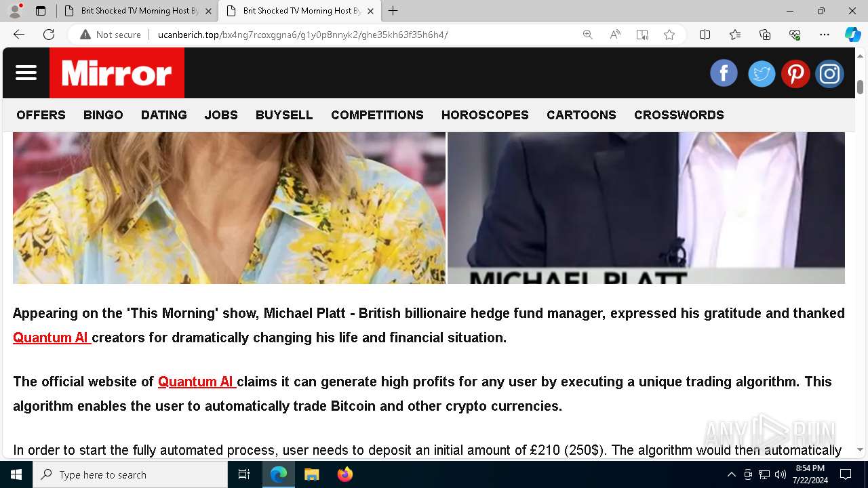This screenshot has height=488, width=868.
Task: Open the BUYSELL menu item
Action: click(284, 115)
